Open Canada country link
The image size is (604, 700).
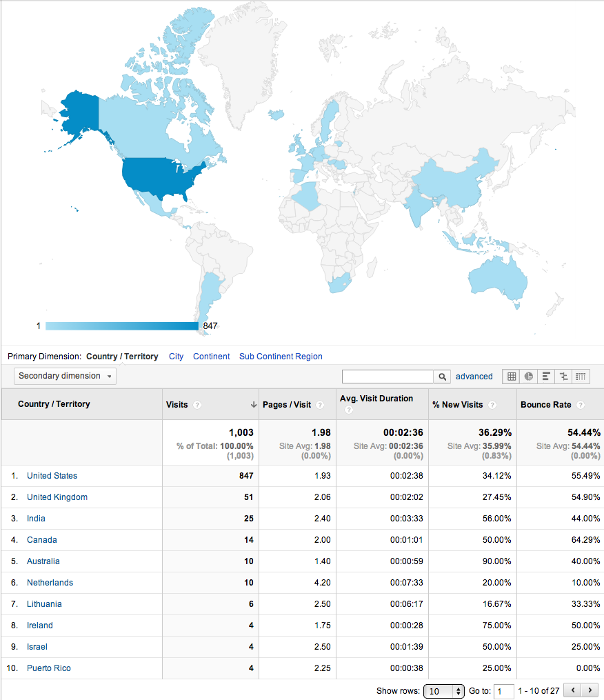41,540
